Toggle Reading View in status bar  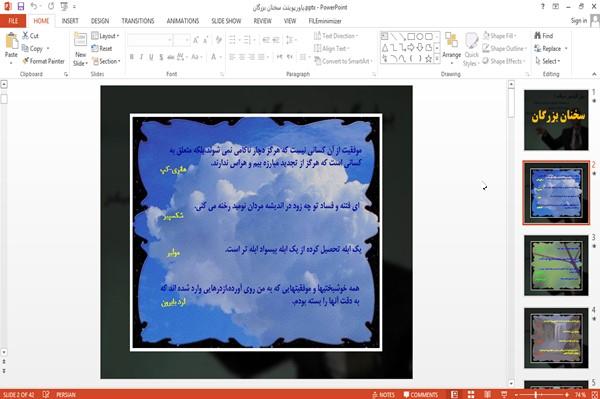488,394
